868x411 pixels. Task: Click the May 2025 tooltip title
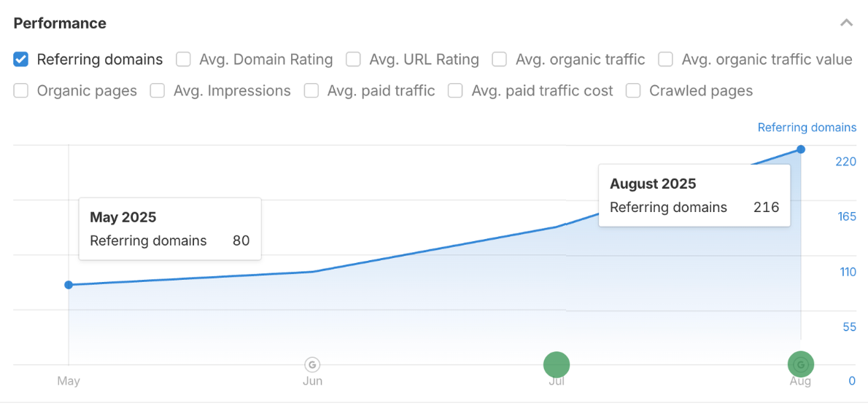[123, 217]
